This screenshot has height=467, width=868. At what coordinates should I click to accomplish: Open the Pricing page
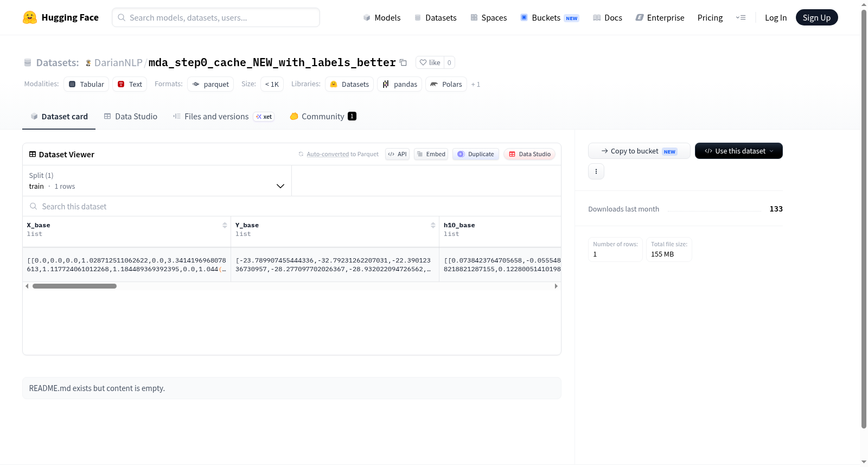[710, 17]
